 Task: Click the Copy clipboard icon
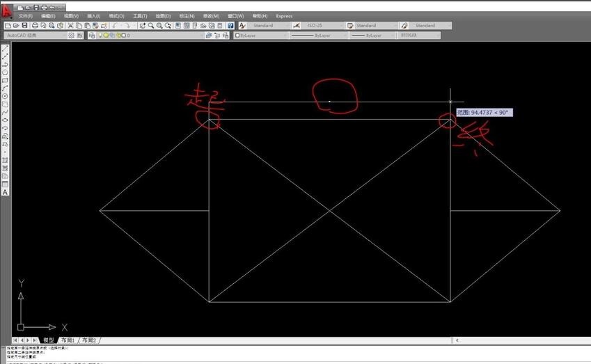pos(79,26)
